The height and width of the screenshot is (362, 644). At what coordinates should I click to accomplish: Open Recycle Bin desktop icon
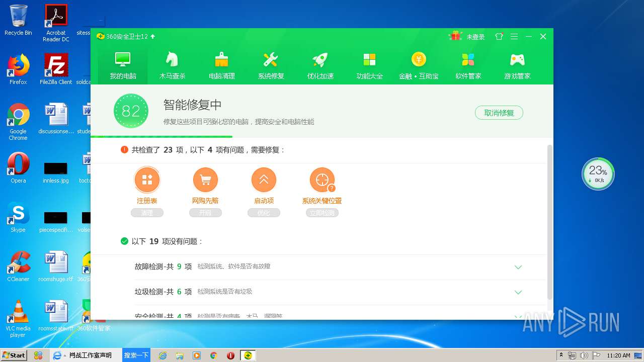[x=18, y=20]
